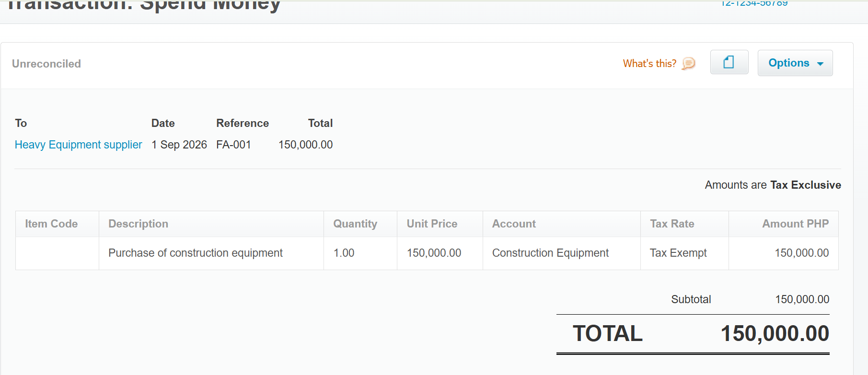Click the Construction Equipment account cell
Image resolution: width=868 pixels, height=375 pixels.
(x=550, y=253)
